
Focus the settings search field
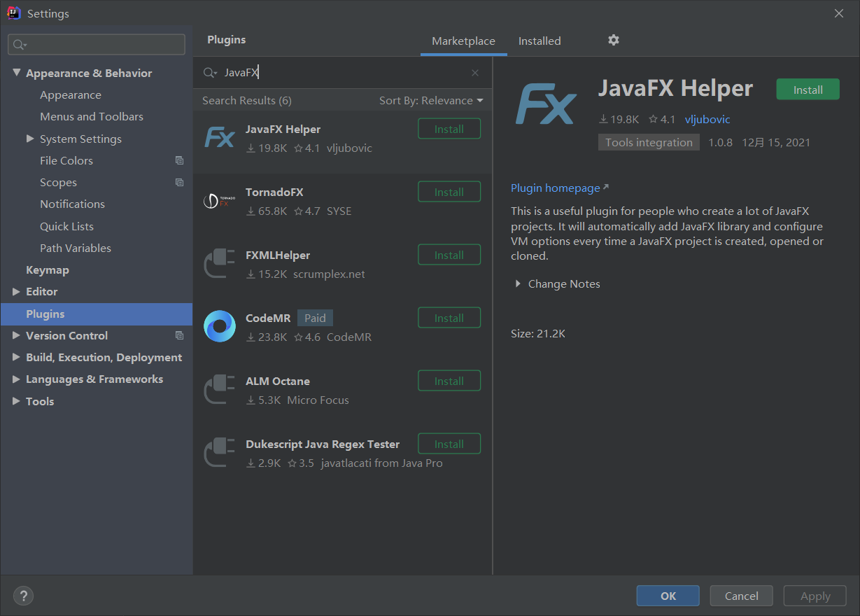97,45
